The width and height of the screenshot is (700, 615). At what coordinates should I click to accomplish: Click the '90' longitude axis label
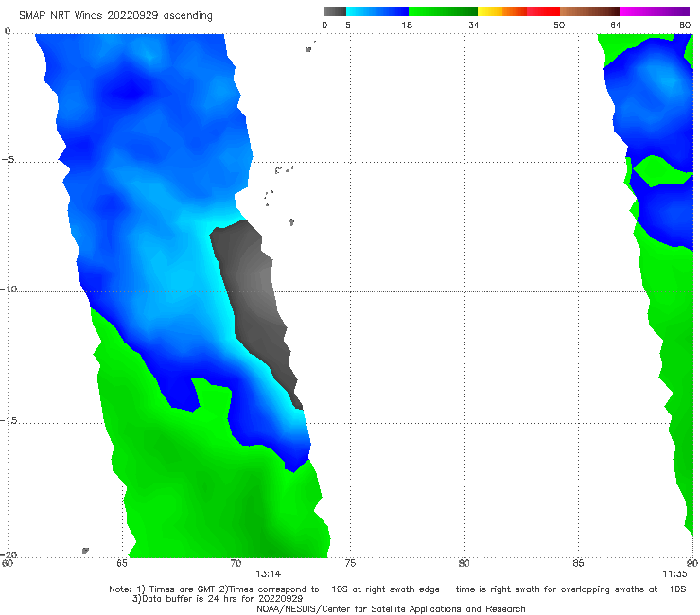(x=692, y=563)
